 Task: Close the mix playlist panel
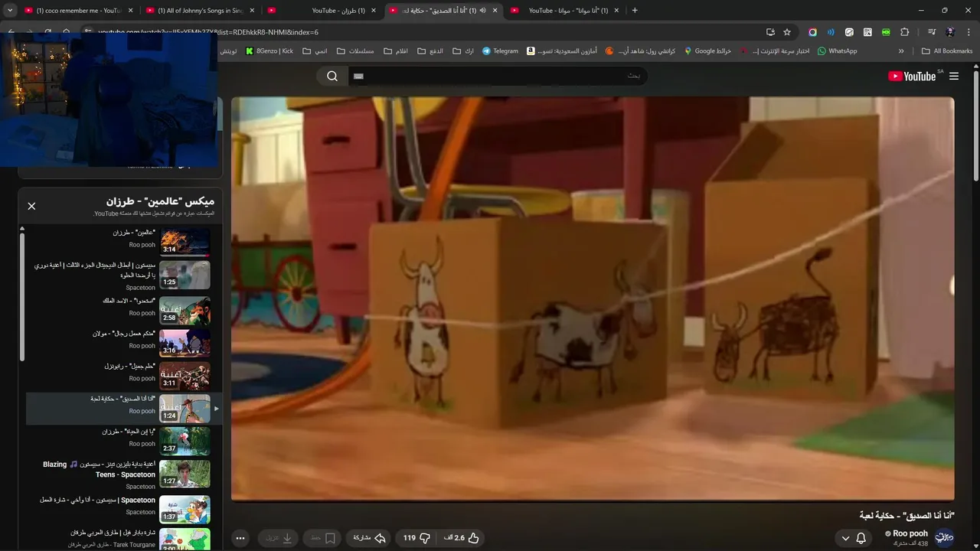[x=31, y=206]
